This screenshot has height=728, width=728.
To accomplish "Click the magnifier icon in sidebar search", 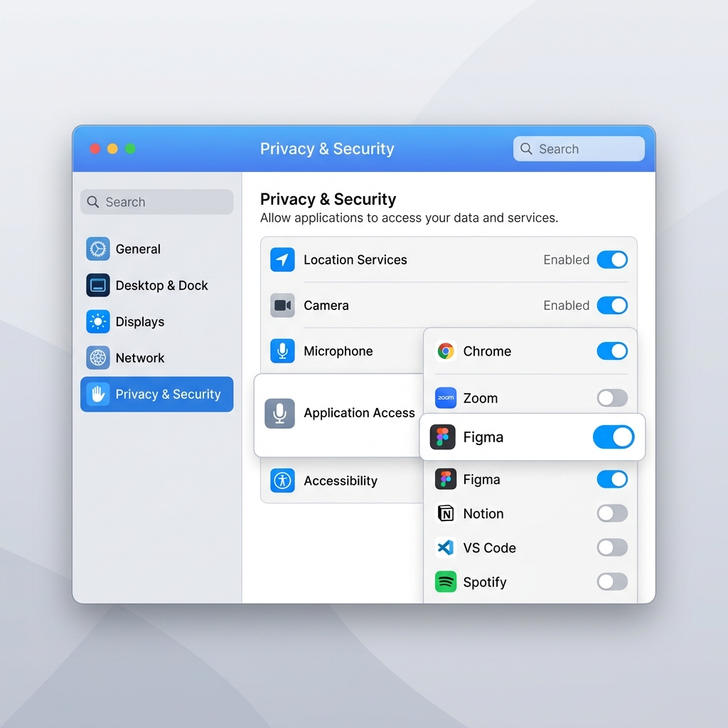I will pyautogui.click(x=93, y=202).
